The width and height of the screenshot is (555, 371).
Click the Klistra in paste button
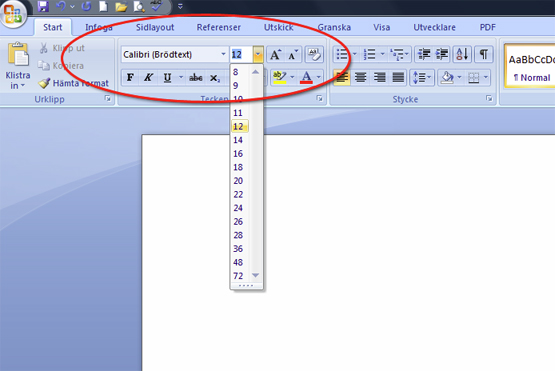[x=18, y=65]
